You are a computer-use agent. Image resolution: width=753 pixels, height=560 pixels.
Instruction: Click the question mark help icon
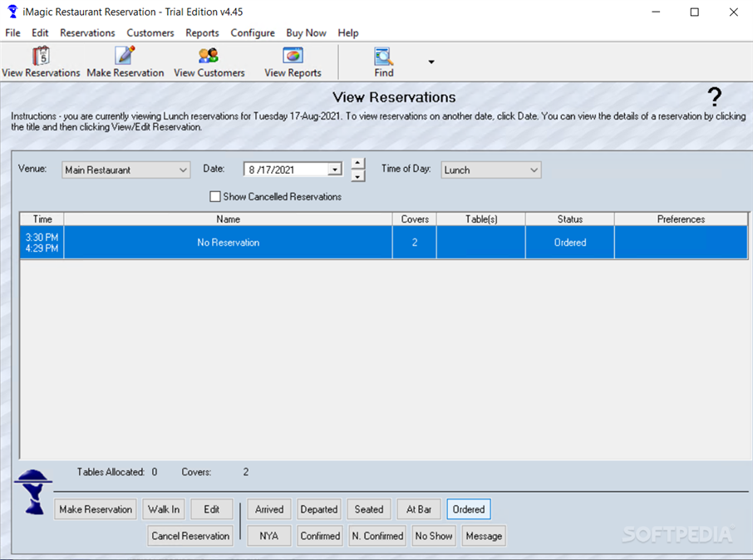(715, 96)
